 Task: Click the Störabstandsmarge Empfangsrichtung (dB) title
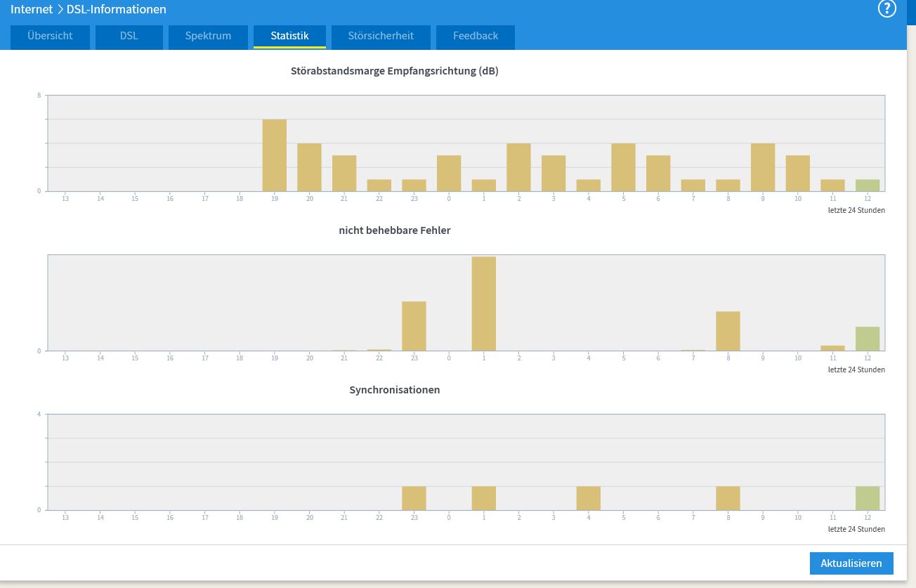coord(395,71)
